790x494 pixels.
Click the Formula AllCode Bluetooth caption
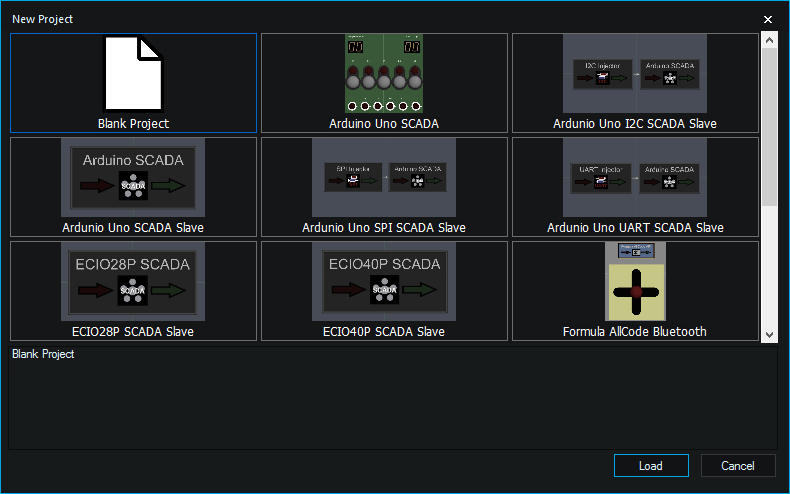click(635, 332)
